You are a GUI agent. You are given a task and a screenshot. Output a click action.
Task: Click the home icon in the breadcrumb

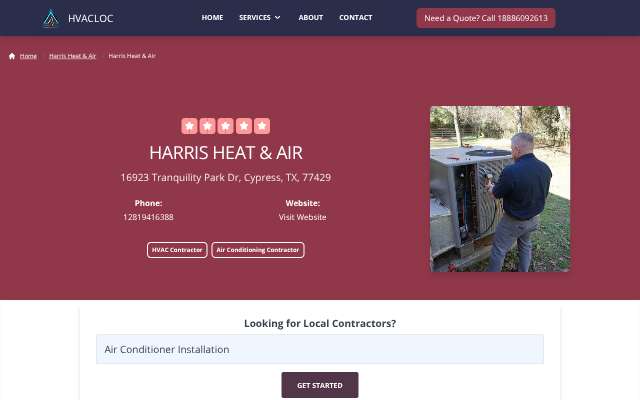[x=12, y=56]
